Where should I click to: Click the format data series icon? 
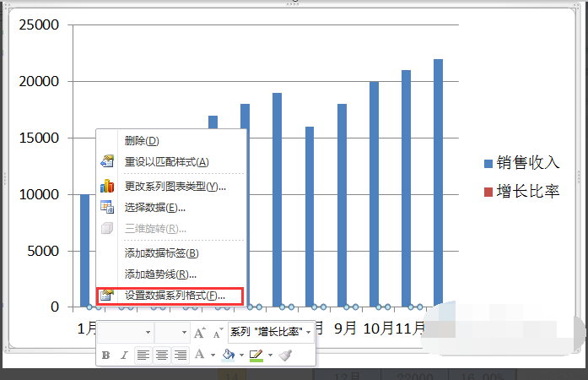[x=107, y=296]
